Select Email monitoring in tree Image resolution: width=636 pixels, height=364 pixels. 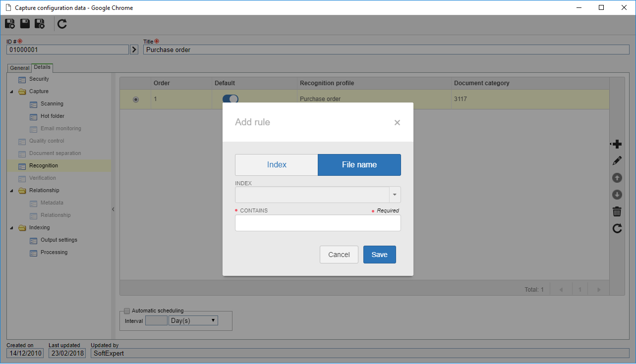point(61,128)
